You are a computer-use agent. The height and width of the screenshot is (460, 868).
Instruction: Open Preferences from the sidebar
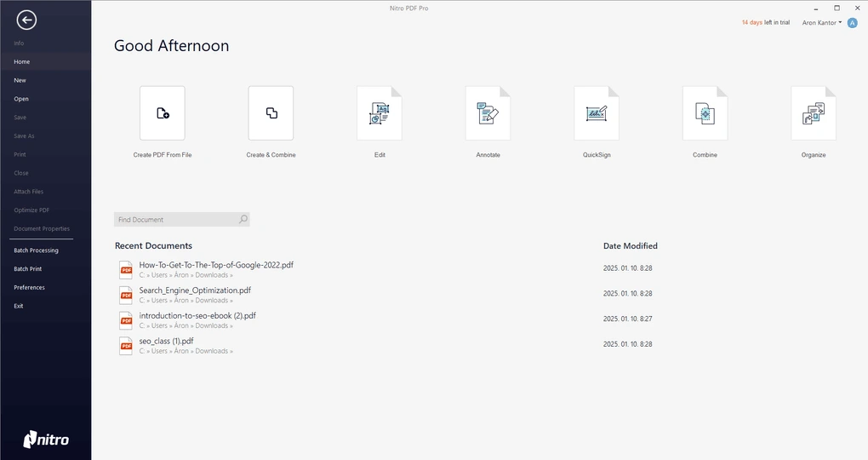click(29, 288)
